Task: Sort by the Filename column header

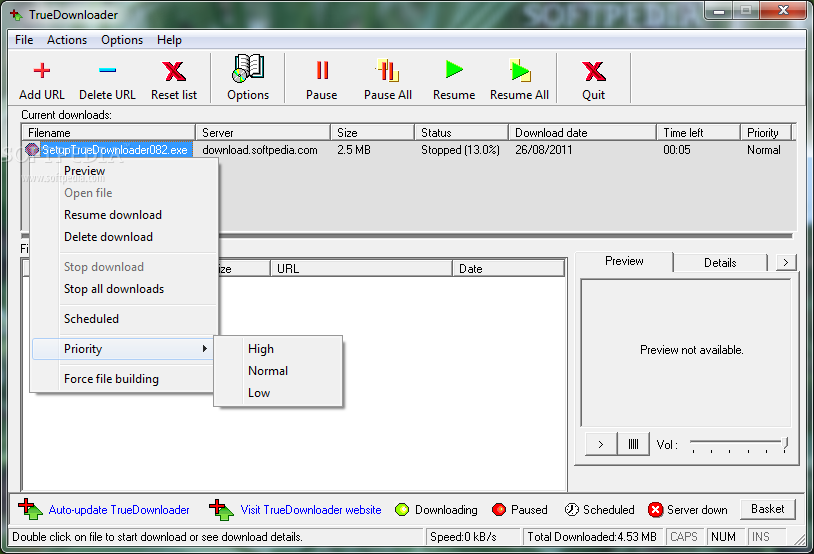Action: point(108,132)
